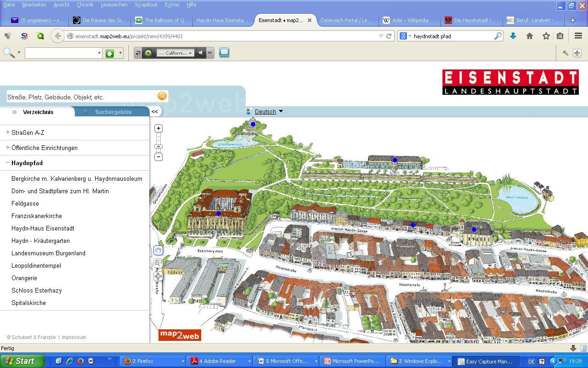Image resolution: width=588 pixels, height=368 pixels.
Task: Open the Google search engine dropdown
Action: pyautogui.click(x=405, y=36)
